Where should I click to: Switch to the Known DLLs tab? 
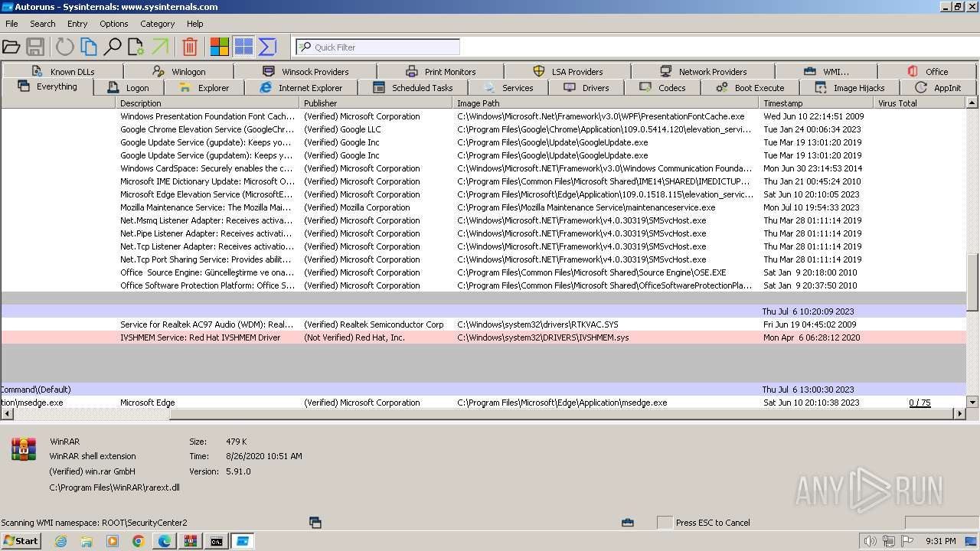[x=62, y=71]
